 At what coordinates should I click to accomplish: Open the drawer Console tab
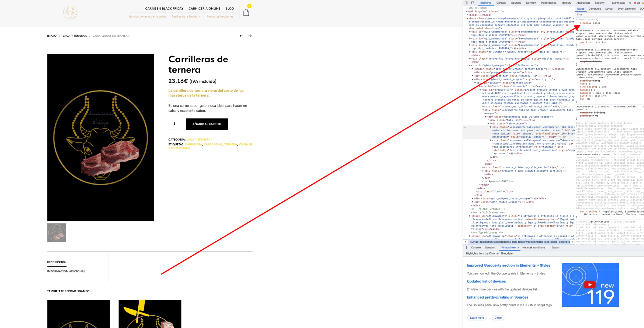[476, 248]
